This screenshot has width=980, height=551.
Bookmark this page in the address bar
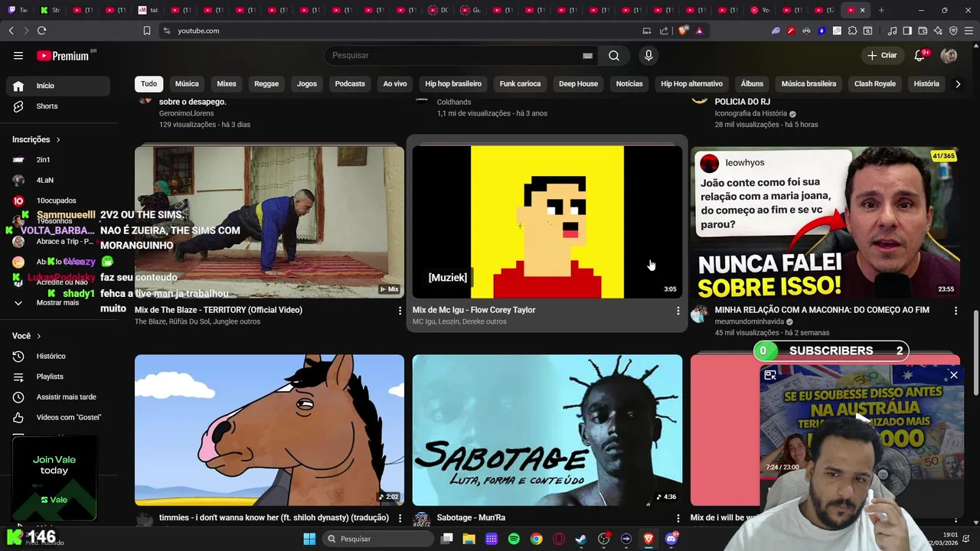click(146, 31)
